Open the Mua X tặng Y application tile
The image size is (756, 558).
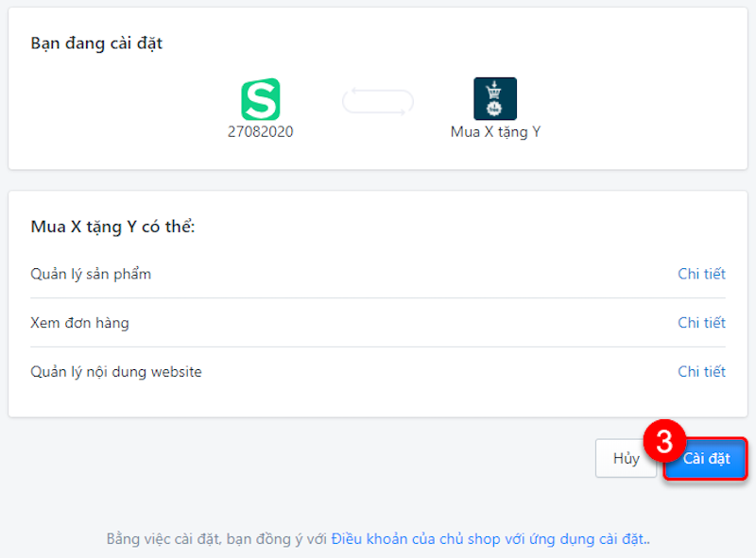(x=497, y=97)
